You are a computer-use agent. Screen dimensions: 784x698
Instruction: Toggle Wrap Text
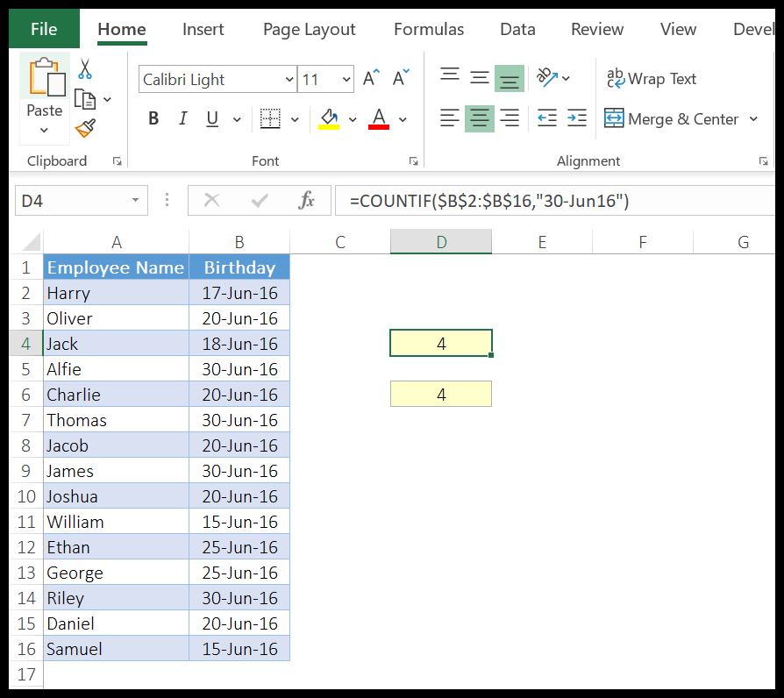[651, 79]
